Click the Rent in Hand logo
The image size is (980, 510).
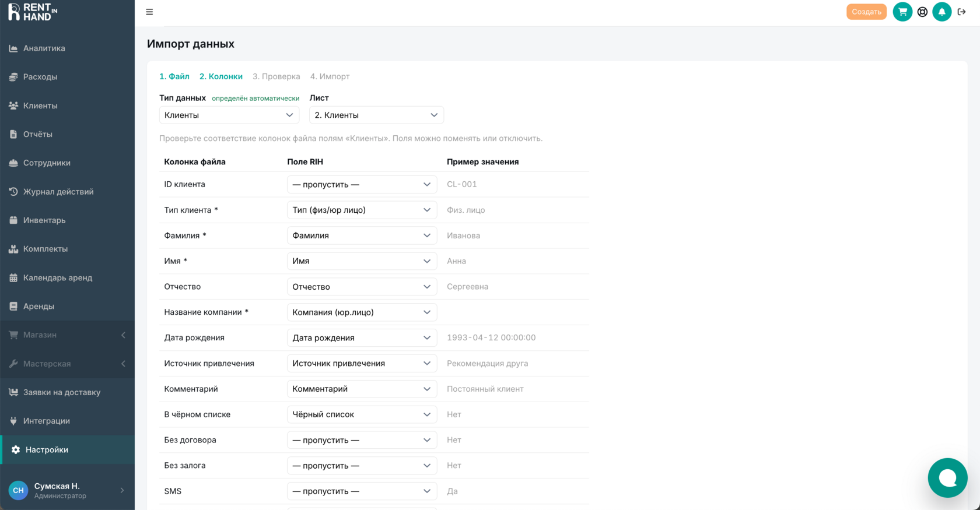[x=33, y=12]
